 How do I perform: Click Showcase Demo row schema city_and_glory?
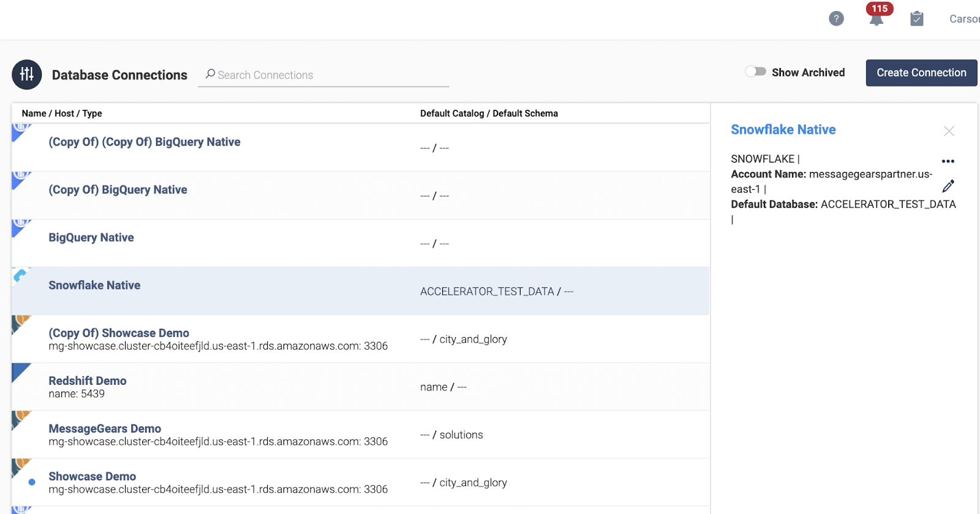click(x=464, y=483)
